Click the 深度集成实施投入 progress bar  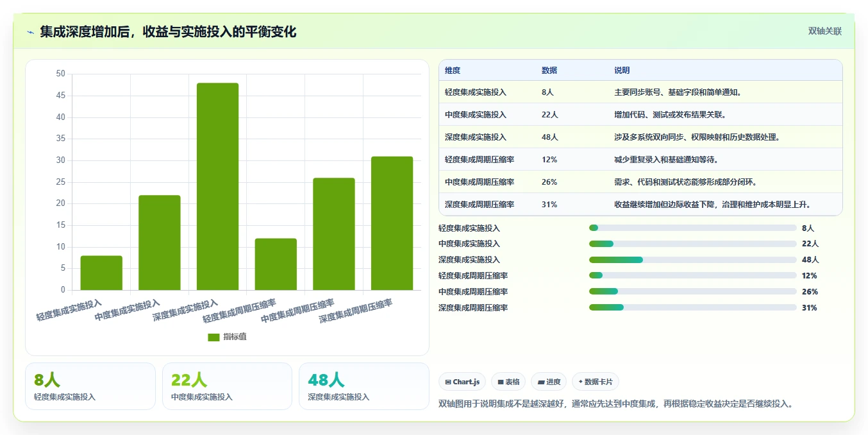[693, 260]
